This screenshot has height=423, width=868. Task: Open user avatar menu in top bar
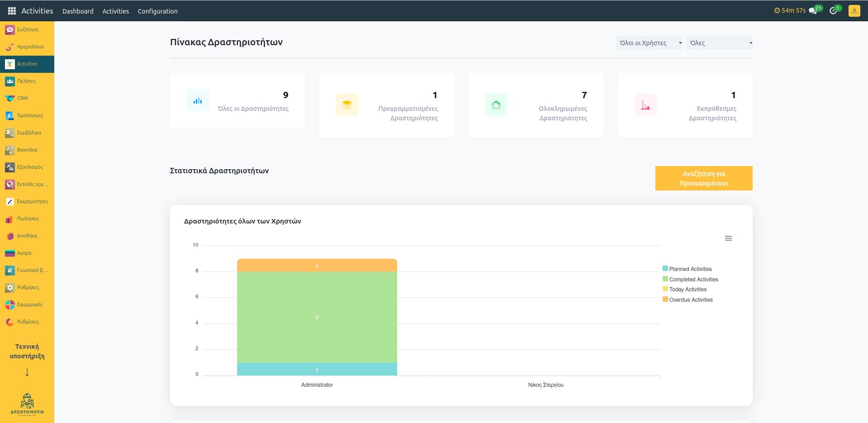(x=854, y=11)
